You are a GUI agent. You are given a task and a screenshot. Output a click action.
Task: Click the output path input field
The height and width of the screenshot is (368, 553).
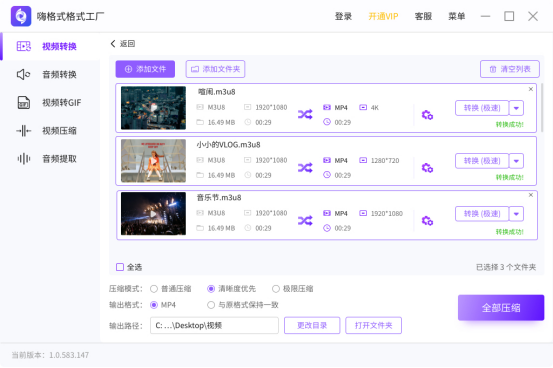[214, 325]
